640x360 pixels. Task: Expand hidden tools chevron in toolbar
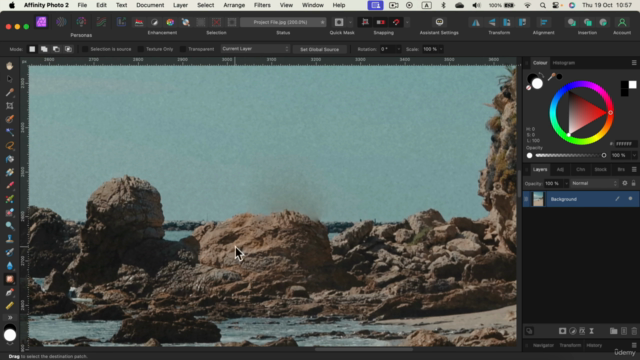tap(10, 318)
